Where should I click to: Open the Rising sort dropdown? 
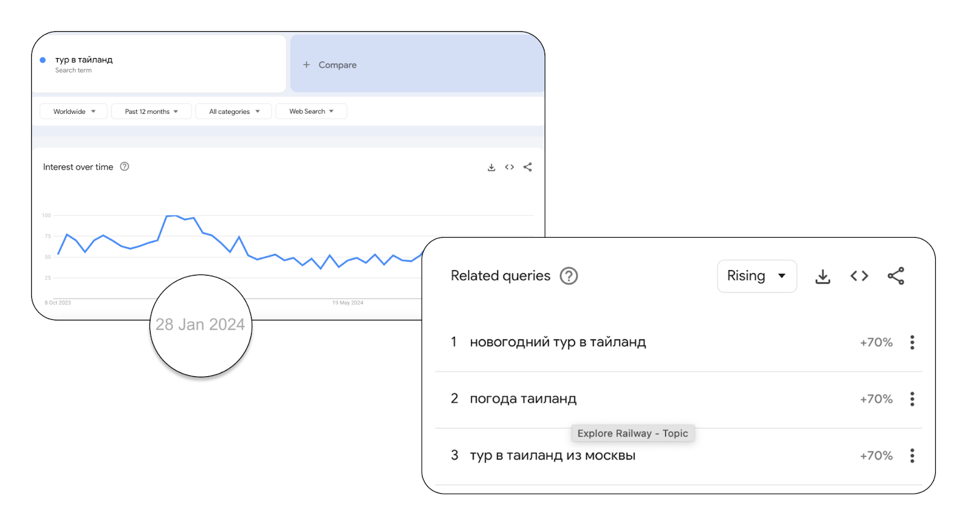click(757, 276)
